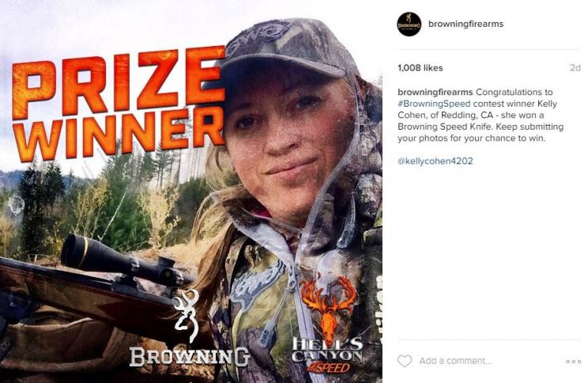
Task: Click the rifle scope in the photo
Action: [x=121, y=261]
